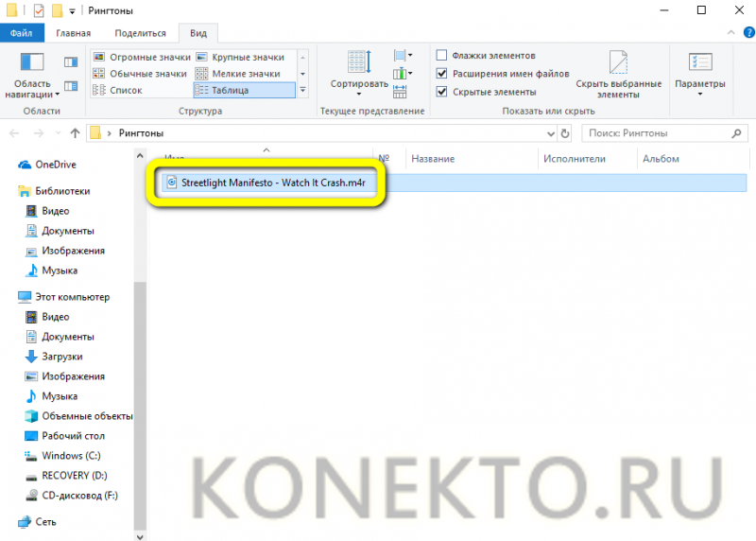Image resolution: width=756 pixels, height=541 pixels.
Task: Open OneDrive in the sidebar
Action: (x=47, y=165)
